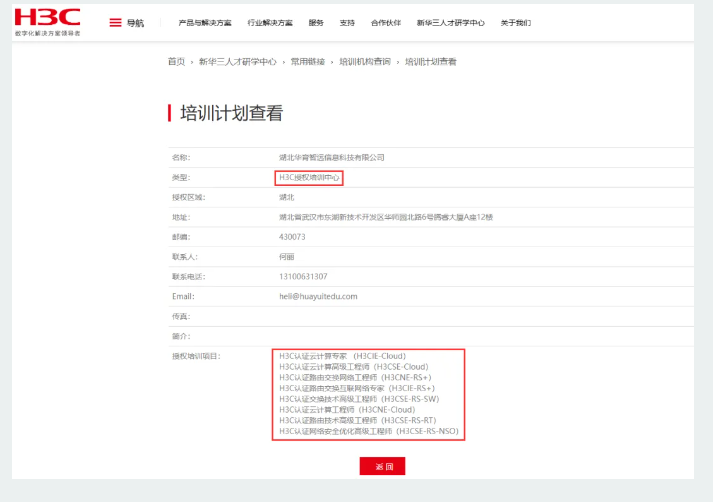Image resolution: width=714 pixels, height=502 pixels.
Task: Click the Email: field label
Action: (184, 297)
